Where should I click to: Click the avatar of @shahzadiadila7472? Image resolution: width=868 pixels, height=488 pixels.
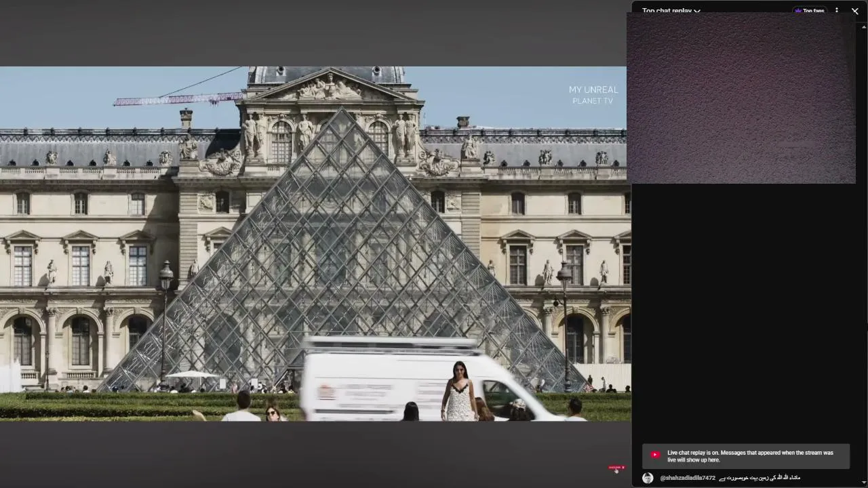coord(648,478)
